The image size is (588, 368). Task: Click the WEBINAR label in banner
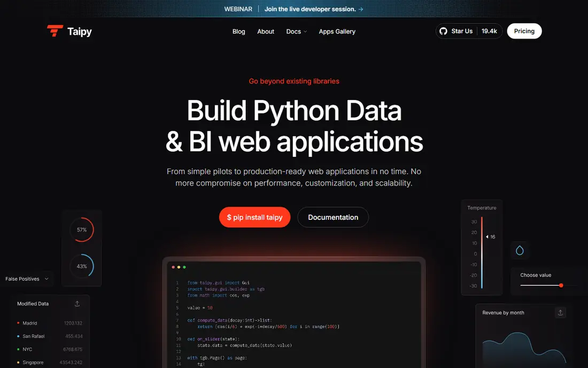238,9
